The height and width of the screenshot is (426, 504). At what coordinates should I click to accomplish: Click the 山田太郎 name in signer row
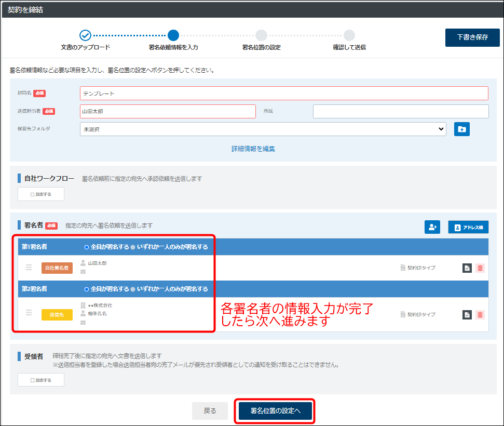coord(98,263)
